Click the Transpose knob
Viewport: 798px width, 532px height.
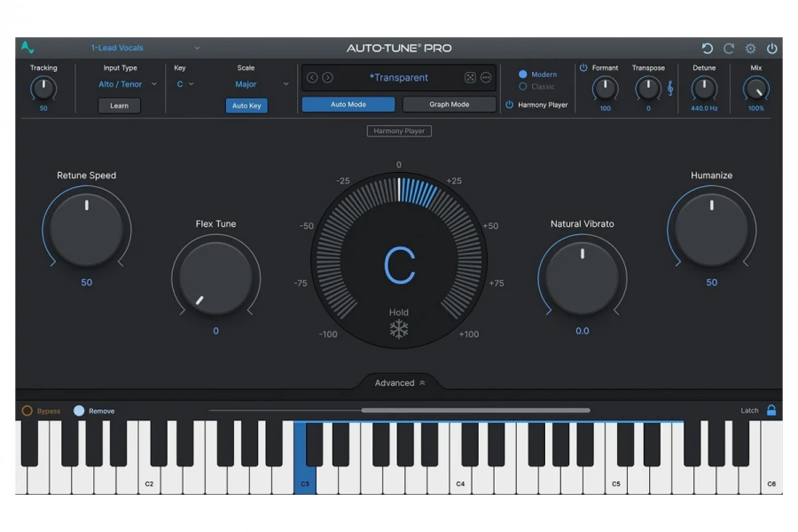point(648,89)
